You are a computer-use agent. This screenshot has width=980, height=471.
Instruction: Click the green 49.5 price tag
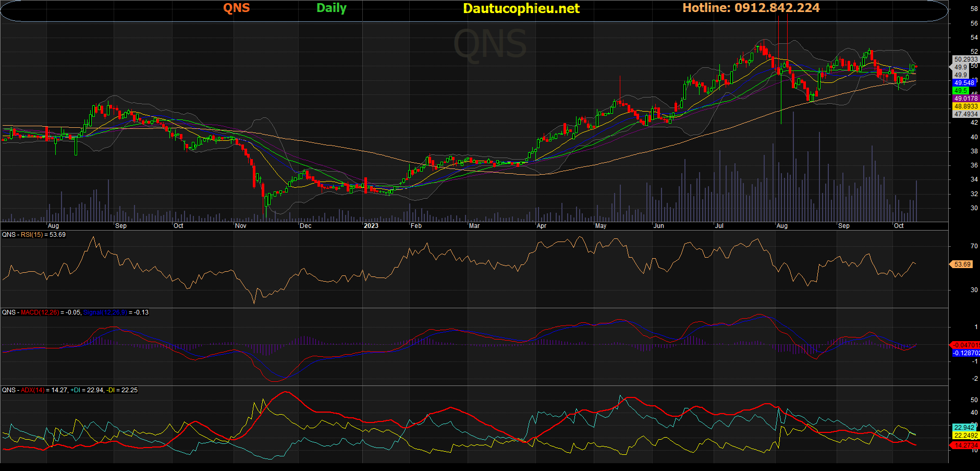click(961, 91)
